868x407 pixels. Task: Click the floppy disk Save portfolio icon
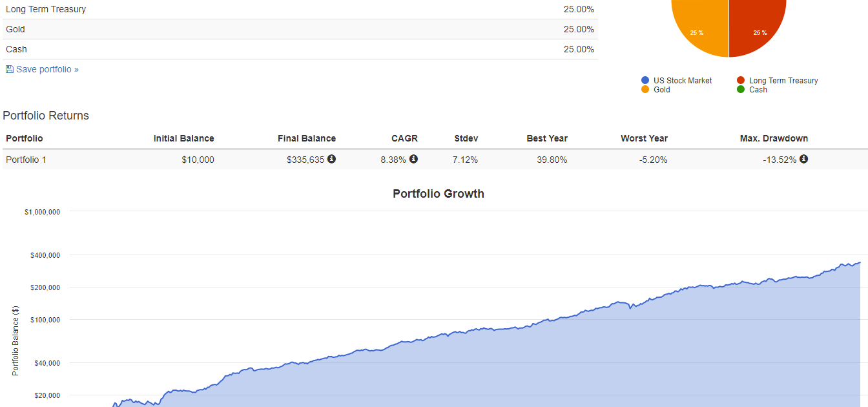coord(9,69)
